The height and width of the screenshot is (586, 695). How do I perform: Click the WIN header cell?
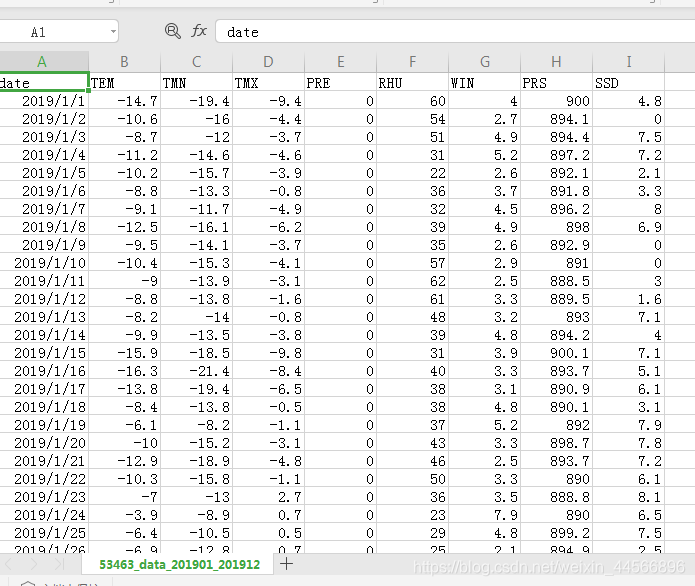tap(484, 82)
